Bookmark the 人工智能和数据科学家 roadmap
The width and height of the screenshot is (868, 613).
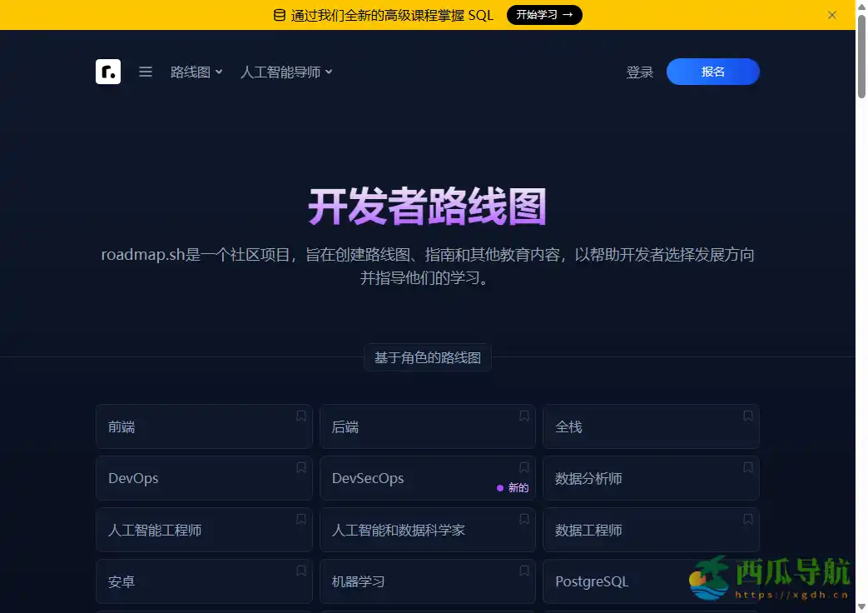(524, 519)
